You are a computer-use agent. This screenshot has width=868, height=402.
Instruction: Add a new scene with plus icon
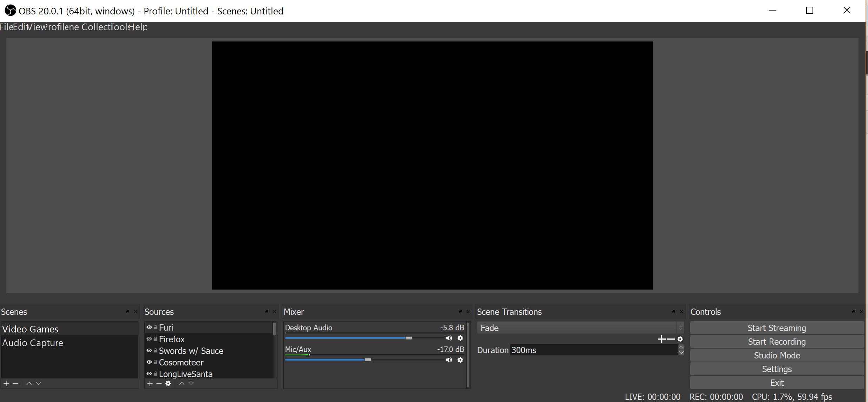coord(6,383)
